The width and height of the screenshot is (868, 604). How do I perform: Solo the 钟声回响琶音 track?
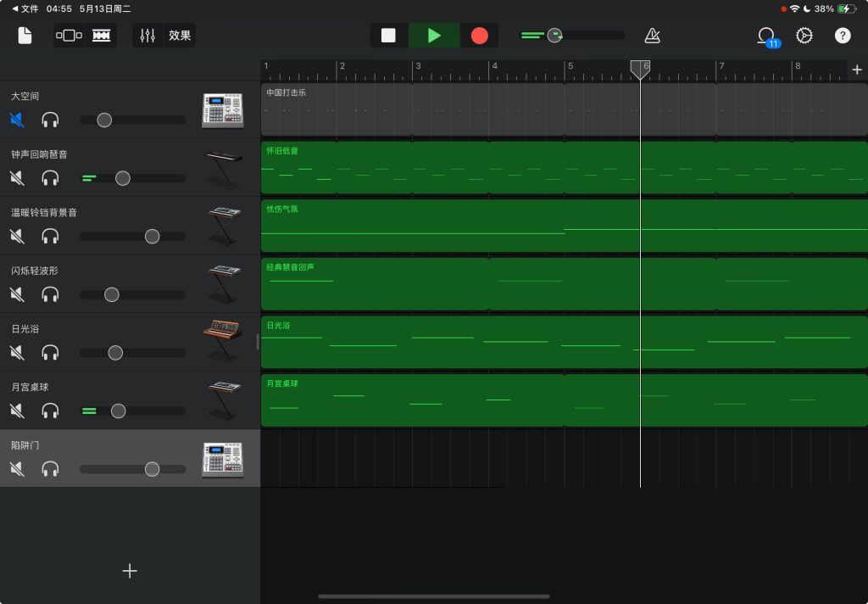pyautogui.click(x=50, y=178)
